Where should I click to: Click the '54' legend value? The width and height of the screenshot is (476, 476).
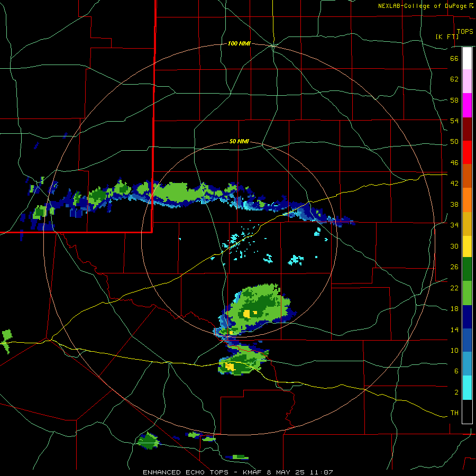tap(454, 121)
